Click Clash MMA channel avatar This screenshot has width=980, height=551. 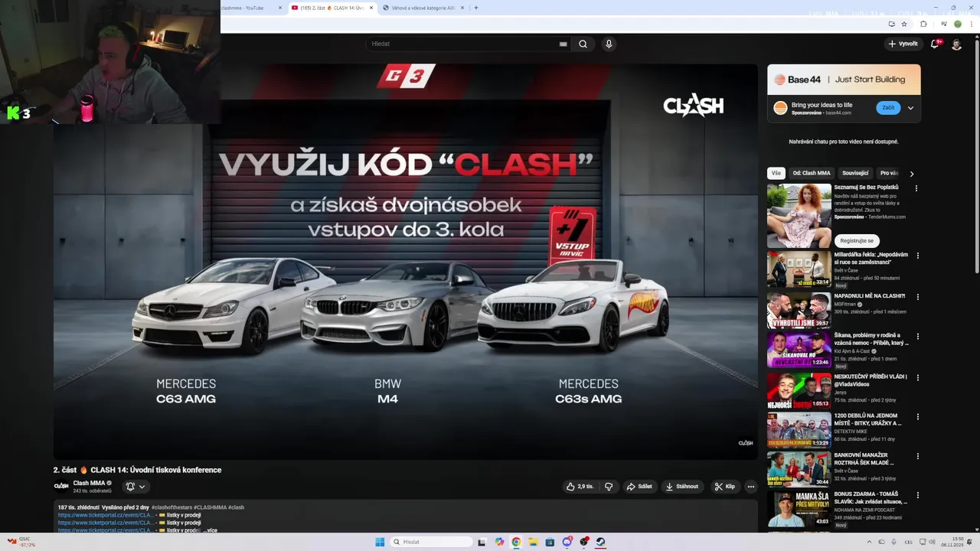(61, 486)
